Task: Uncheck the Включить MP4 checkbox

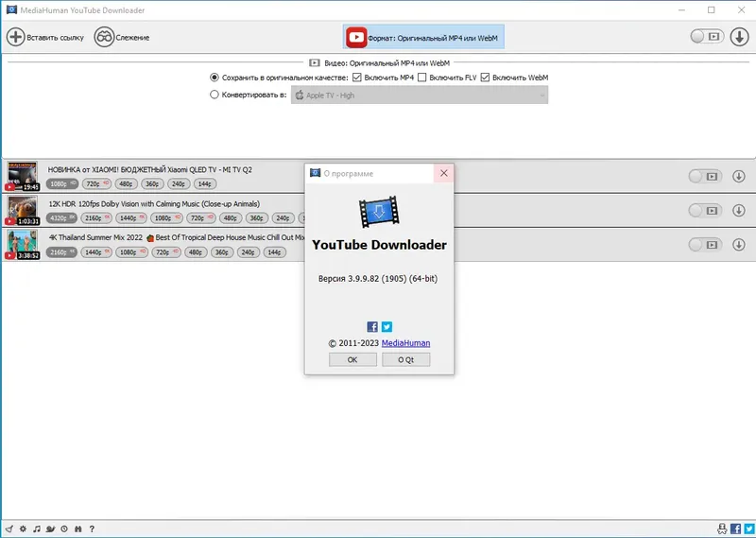Action: [x=357, y=78]
